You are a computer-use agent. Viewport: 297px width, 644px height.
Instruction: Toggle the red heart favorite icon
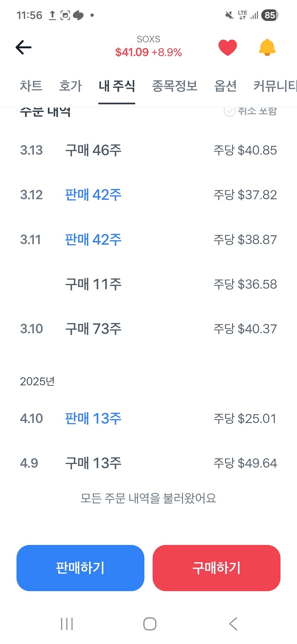click(227, 47)
